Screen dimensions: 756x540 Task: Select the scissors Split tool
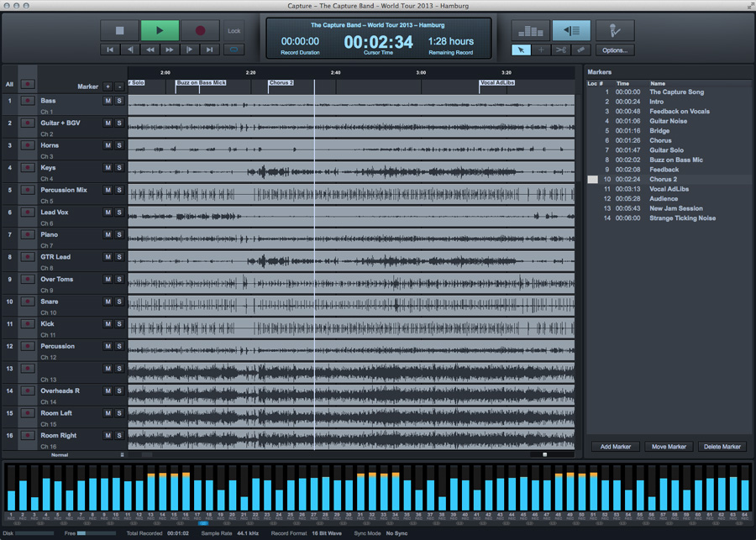(x=561, y=50)
